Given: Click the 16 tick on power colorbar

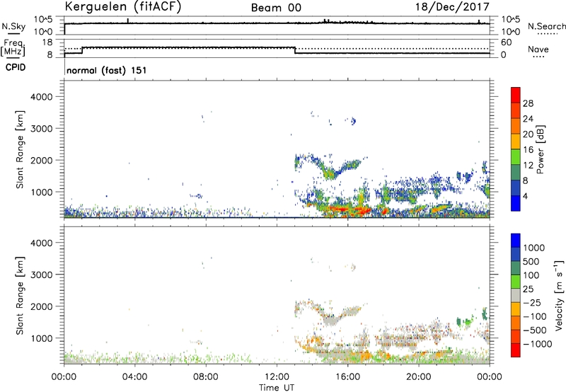Looking at the screenshot, I should [528, 149].
